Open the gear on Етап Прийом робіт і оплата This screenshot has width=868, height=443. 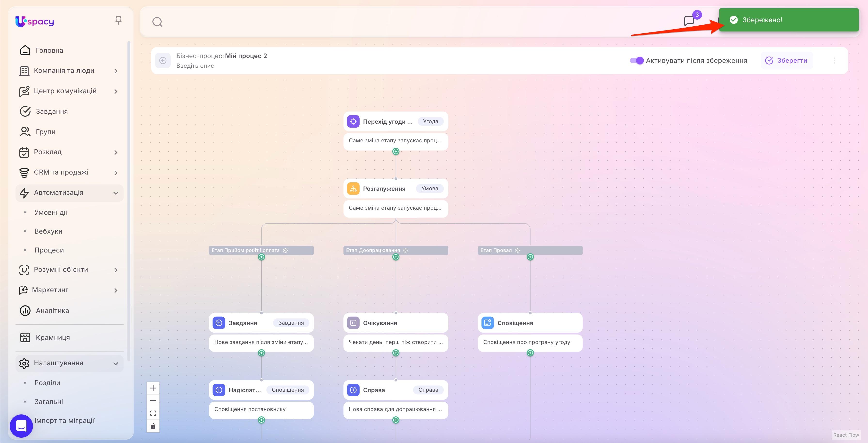click(285, 250)
